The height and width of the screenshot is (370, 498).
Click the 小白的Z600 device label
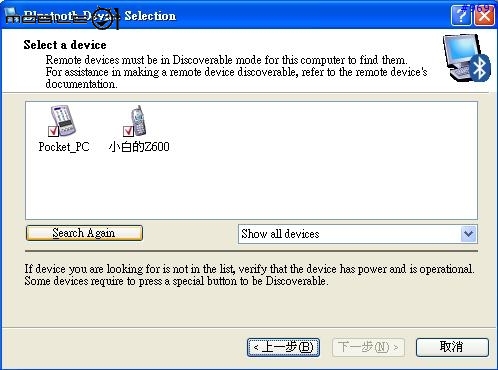click(139, 147)
